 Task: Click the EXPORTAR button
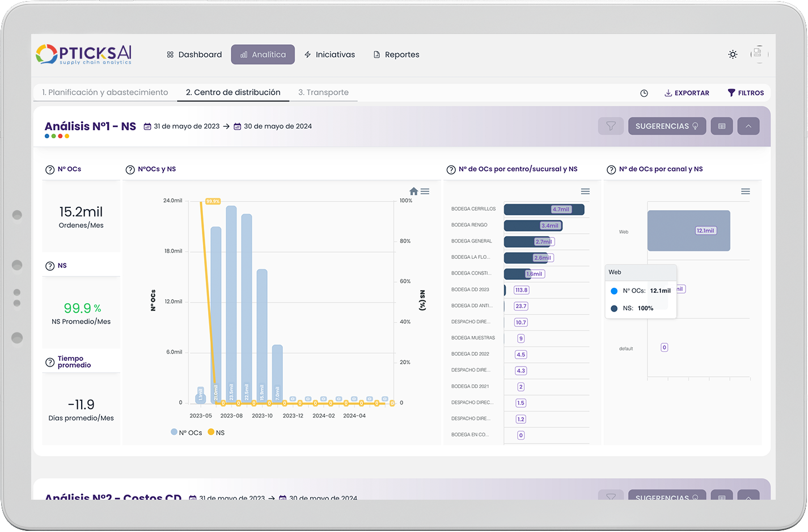(x=687, y=93)
